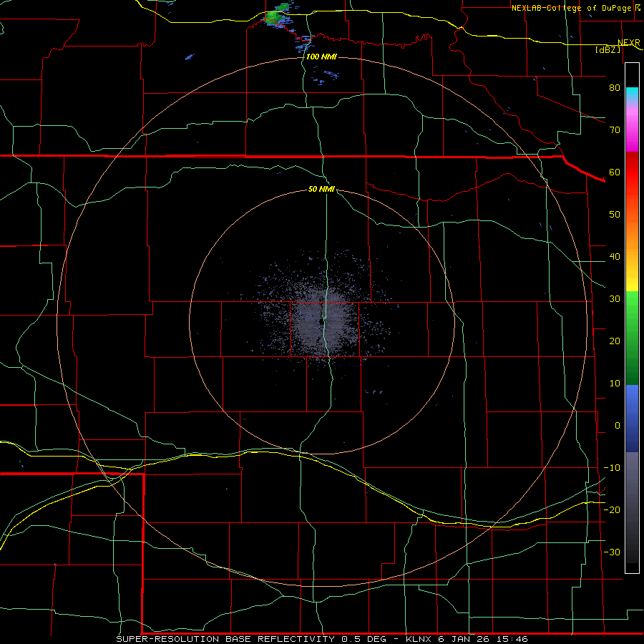644x644 pixels.
Task: Click the blue section of the color bar
Action: [632, 418]
